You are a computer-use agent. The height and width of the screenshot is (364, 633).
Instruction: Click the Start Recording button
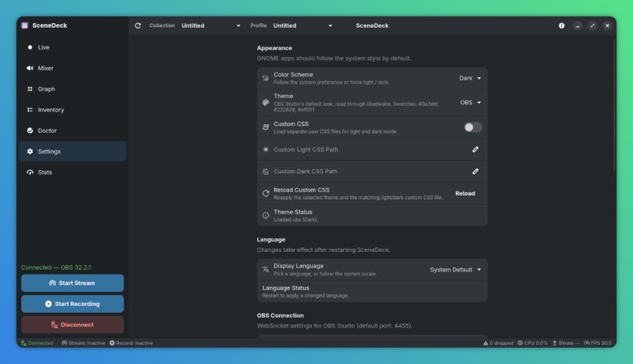coord(73,304)
